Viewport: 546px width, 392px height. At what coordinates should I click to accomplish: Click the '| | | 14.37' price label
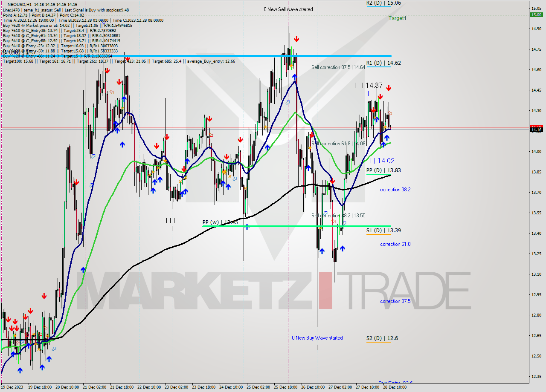point(369,86)
